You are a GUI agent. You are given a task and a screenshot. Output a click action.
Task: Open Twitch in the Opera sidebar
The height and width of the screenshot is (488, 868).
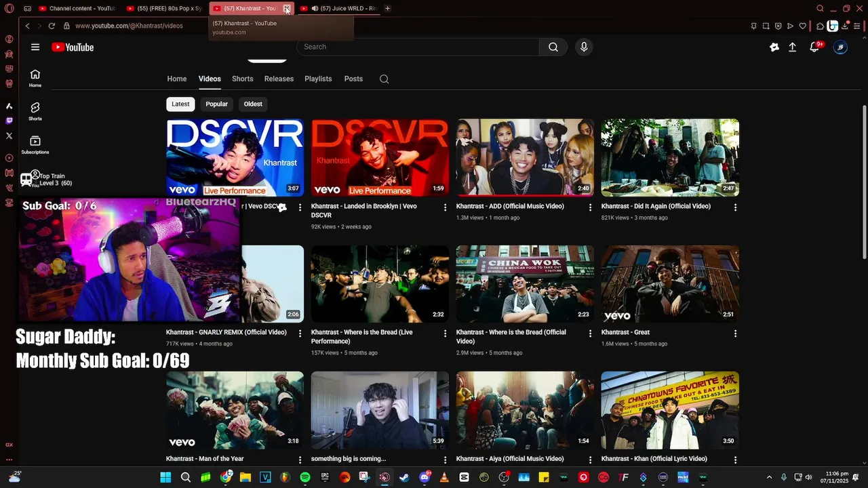point(9,121)
